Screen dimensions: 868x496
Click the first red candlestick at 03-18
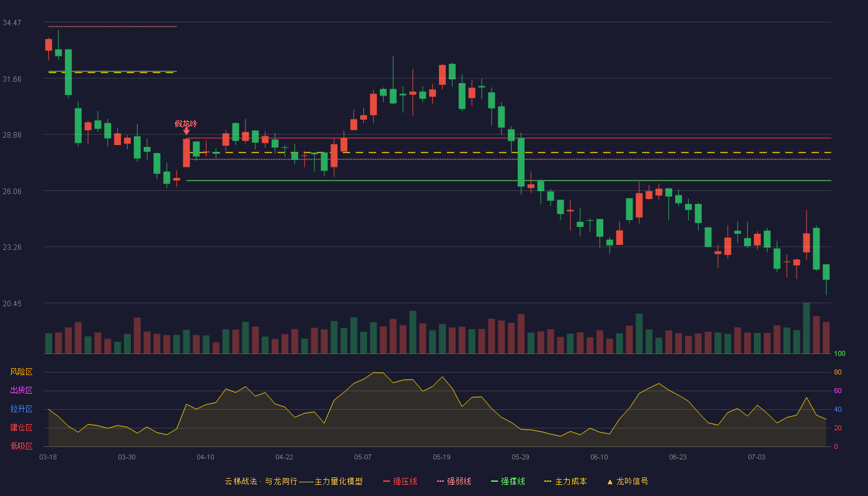click(x=48, y=45)
